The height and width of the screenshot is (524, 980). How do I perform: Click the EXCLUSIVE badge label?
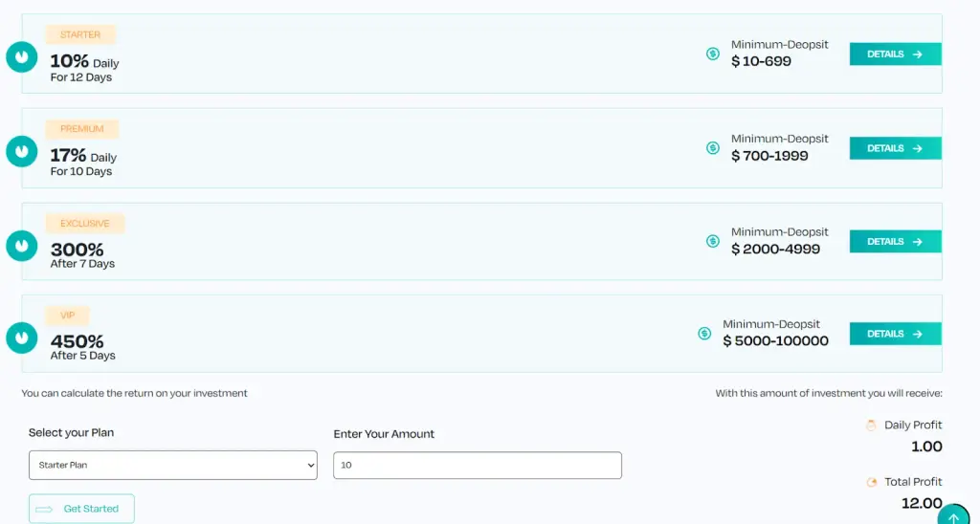[x=85, y=223]
